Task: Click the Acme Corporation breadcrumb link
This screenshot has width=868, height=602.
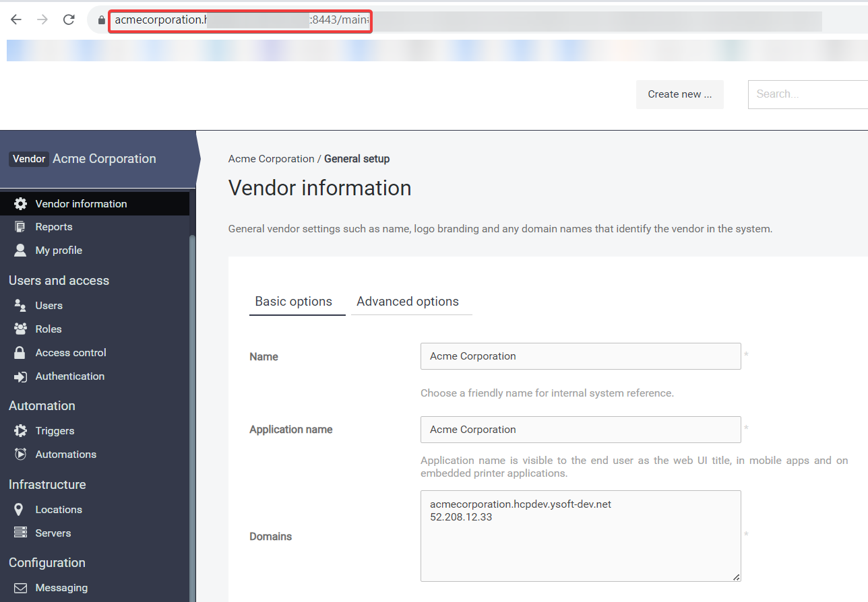Action: pos(271,159)
